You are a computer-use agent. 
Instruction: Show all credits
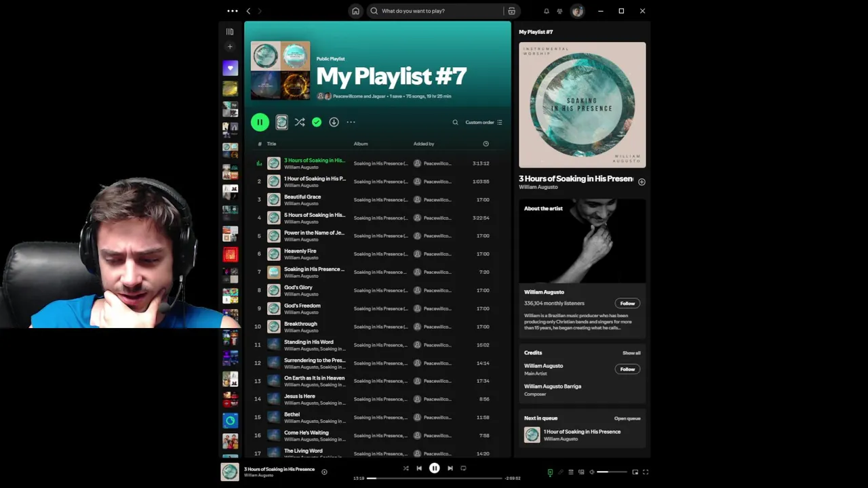click(x=631, y=353)
